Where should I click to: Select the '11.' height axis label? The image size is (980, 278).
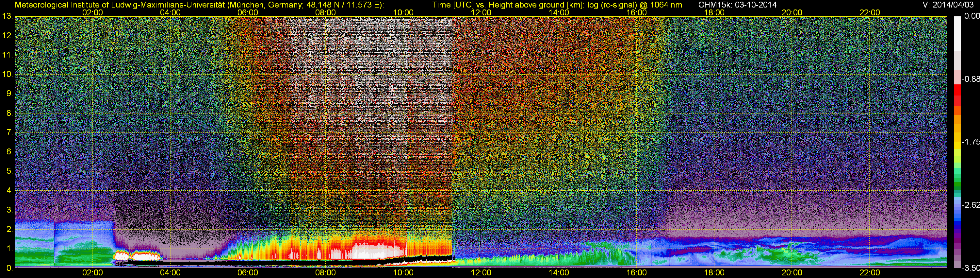(x=7, y=55)
